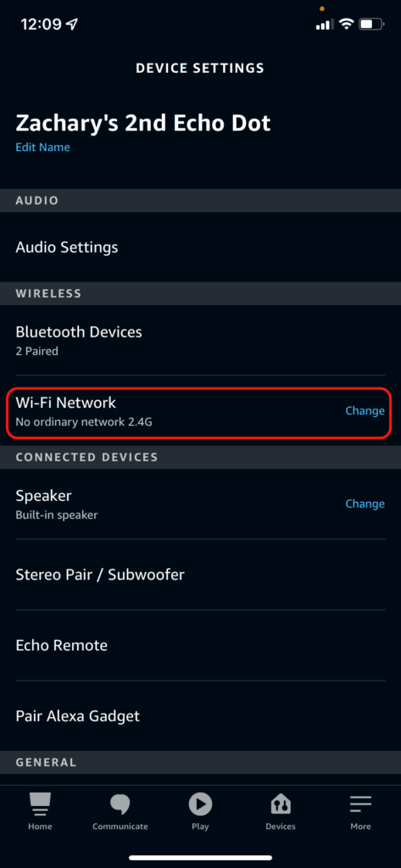The width and height of the screenshot is (401, 868).
Task: Tap the Zachary's 2nd Echo Dot title
Action: [143, 123]
